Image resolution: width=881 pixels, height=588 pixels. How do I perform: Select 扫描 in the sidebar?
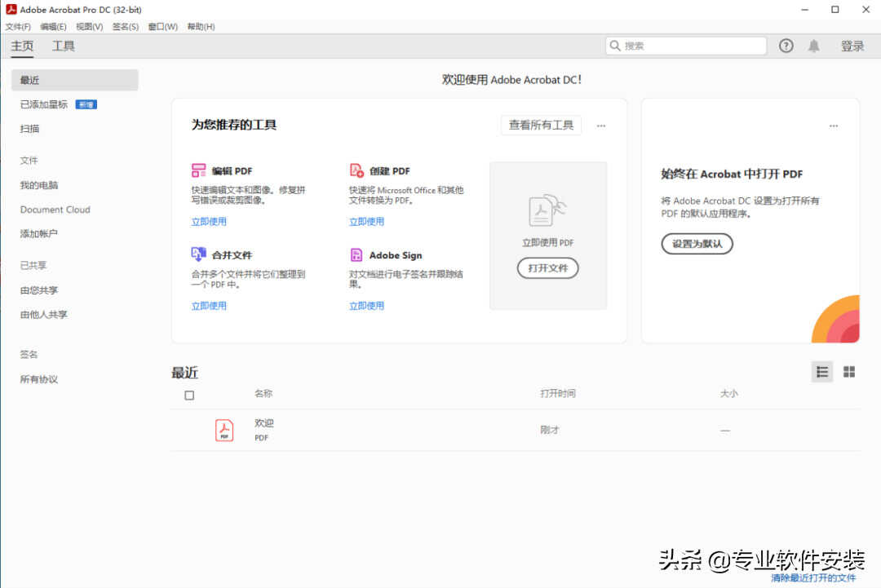(30, 129)
